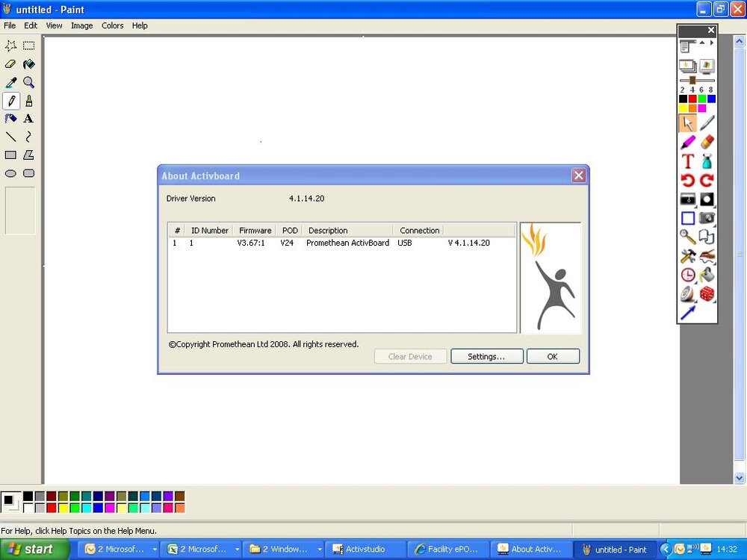Choose the Fill With Color bucket tool

click(x=29, y=63)
